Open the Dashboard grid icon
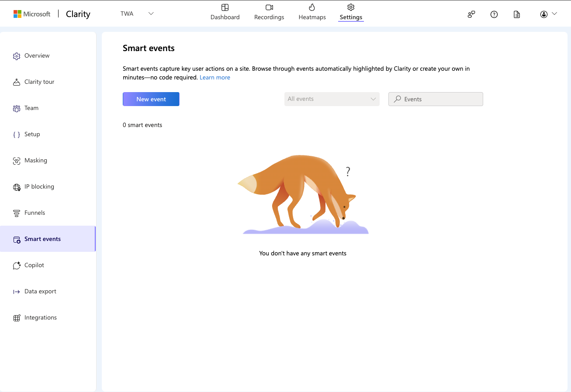 225,7
